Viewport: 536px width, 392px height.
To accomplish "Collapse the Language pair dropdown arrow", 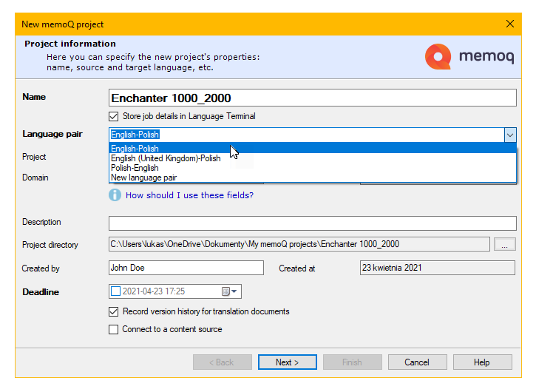I will (510, 135).
